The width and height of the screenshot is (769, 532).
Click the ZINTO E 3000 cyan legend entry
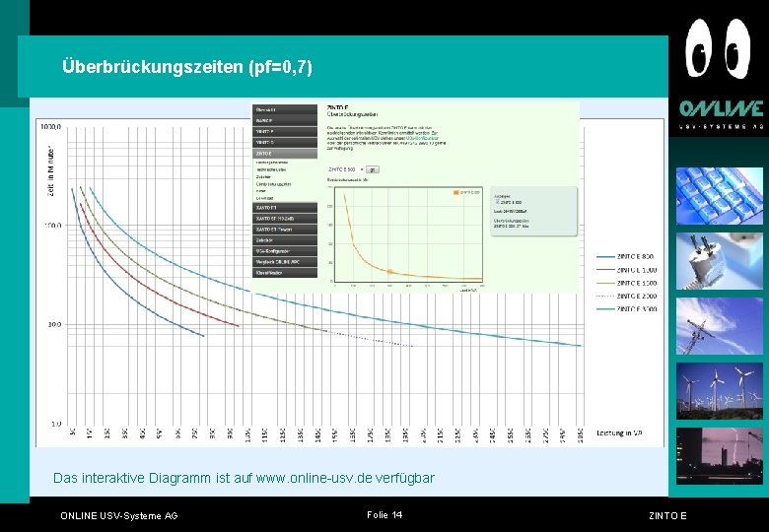coord(626,309)
